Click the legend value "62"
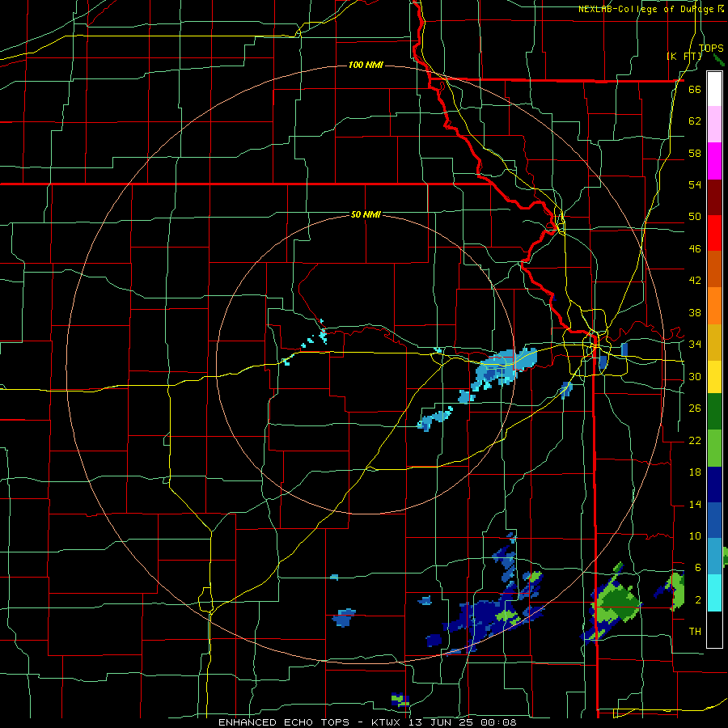The height and width of the screenshot is (728, 728). click(x=695, y=121)
